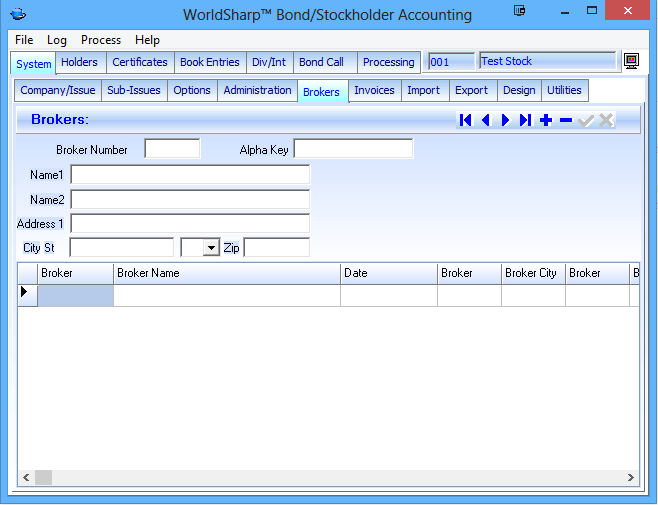The width and height of the screenshot is (658, 505).
Task: Click the Broker Name column header
Action: [226, 273]
